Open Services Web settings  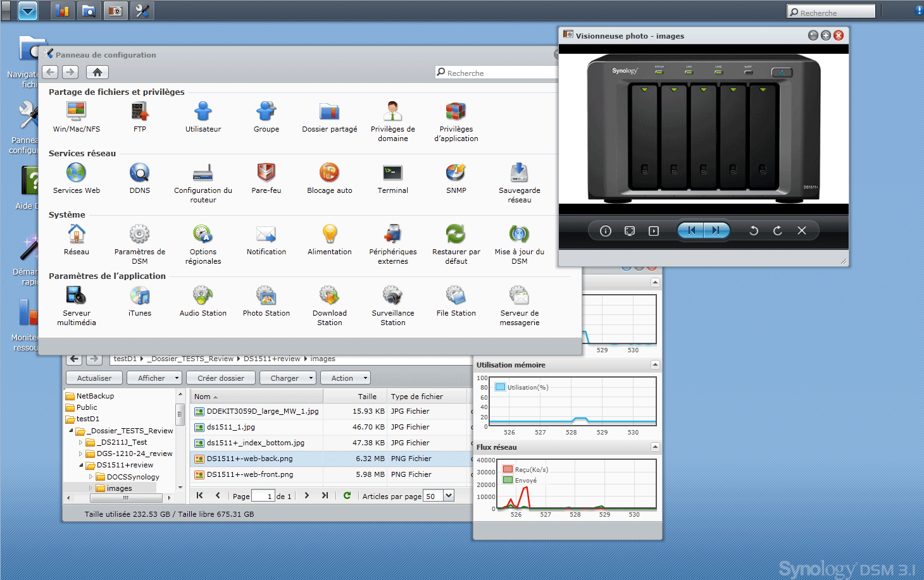pos(76,173)
